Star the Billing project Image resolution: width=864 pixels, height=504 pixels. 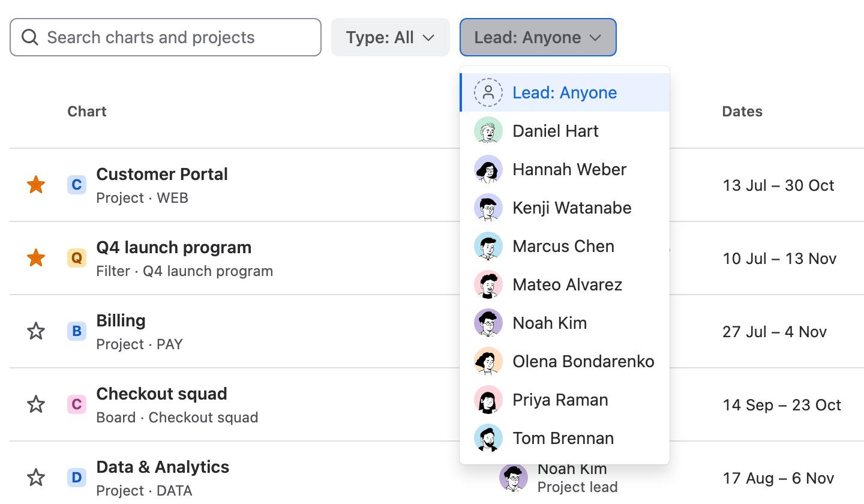36,331
